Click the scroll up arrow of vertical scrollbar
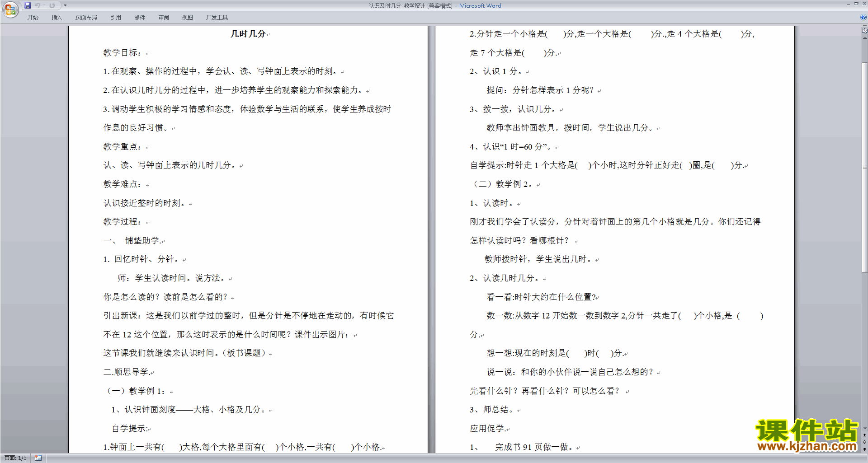868x463 pixels. [864, 38]
